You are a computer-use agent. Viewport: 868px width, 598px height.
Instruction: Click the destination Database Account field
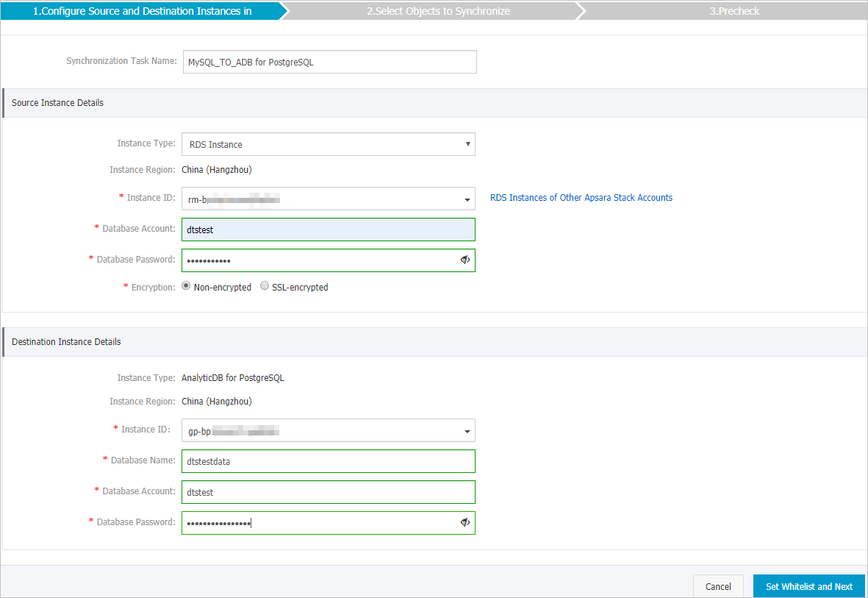[328, 491]
